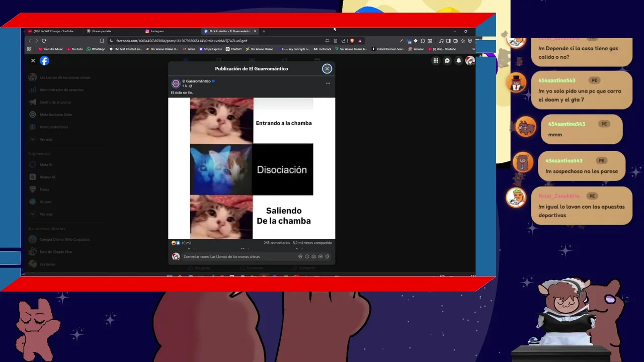The image size is (644, 362).
Task: Open the Stripe Express bookmark
Action: [x=210, y=49]
